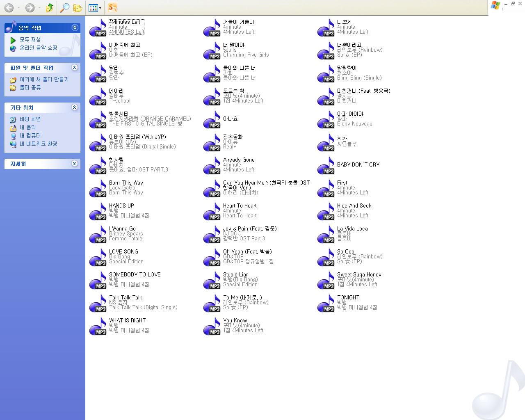Click 여기에 새 폴더 만들기
Screen dimensions: 525x420
point(44,80)
